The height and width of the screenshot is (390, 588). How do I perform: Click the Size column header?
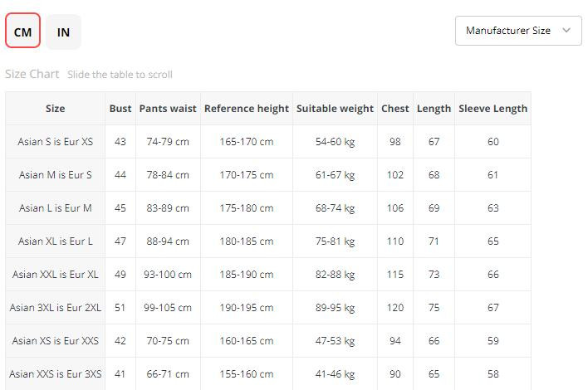click(55, 109)
